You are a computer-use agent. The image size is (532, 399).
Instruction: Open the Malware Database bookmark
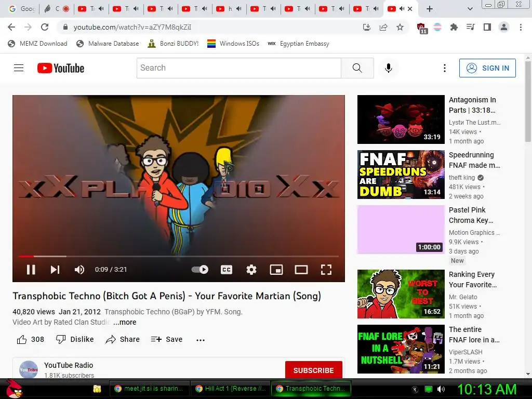point(108,44)
